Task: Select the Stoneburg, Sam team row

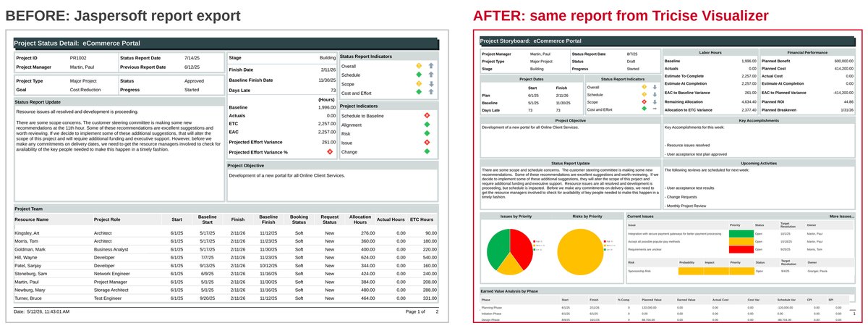Action: pyautogui.click(x=226, y=274)
